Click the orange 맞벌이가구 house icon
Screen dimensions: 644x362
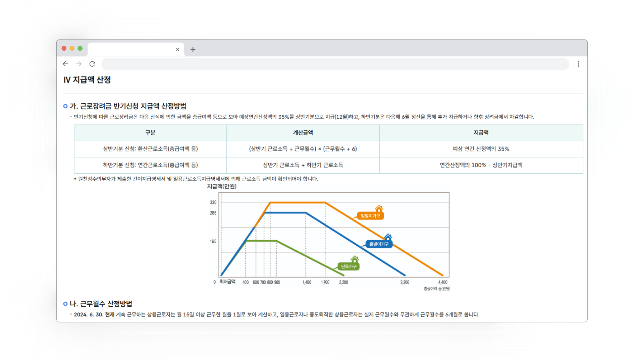click(379, 208)
